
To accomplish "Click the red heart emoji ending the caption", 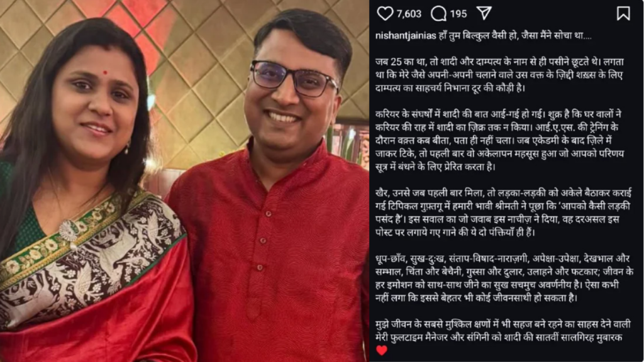I will click(x=382, y=350).
